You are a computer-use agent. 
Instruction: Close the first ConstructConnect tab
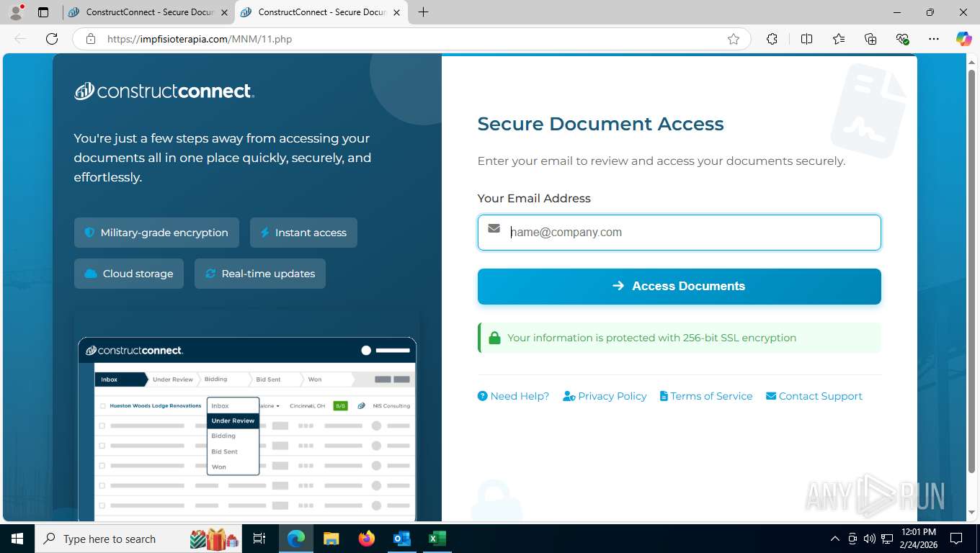[224, 12]
